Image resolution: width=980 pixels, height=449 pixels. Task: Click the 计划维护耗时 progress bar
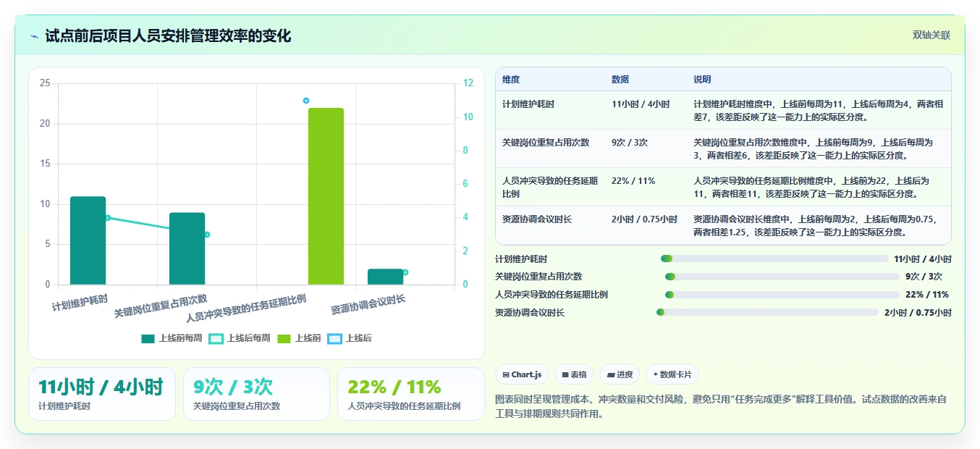click(x=774, y=259)
